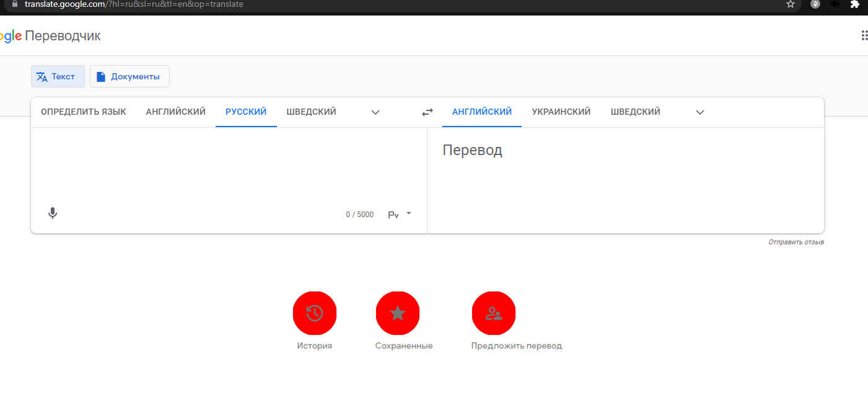The height and width of the screenshot is (405, 868).
Task: Expand more source languages chevron
Action: (375, 112)
